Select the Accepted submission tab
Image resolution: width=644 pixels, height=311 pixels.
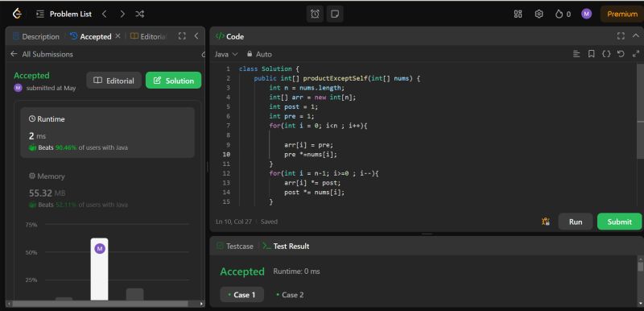91,36
